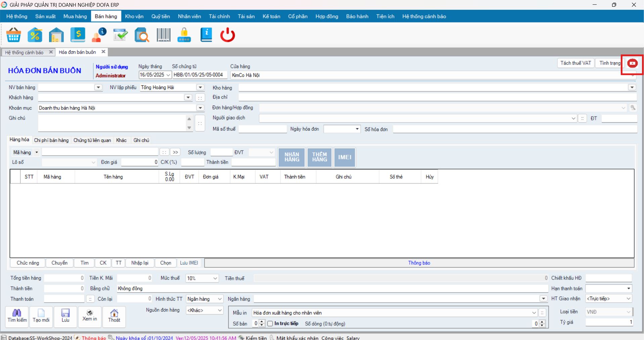The image size is (644, 340).
Task: Open the Hệ thống menu
Action: pyautogui.click(x=17, y=16)
